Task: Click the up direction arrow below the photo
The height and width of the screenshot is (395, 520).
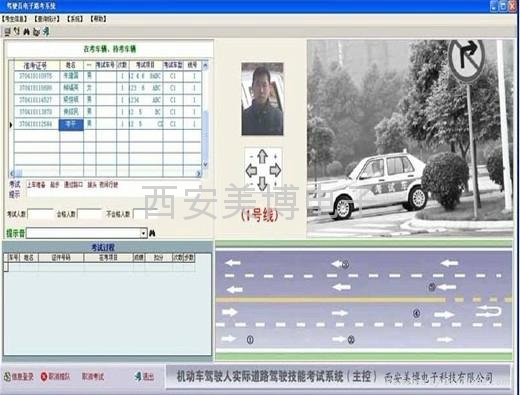Action: click(x=262, y=156)
